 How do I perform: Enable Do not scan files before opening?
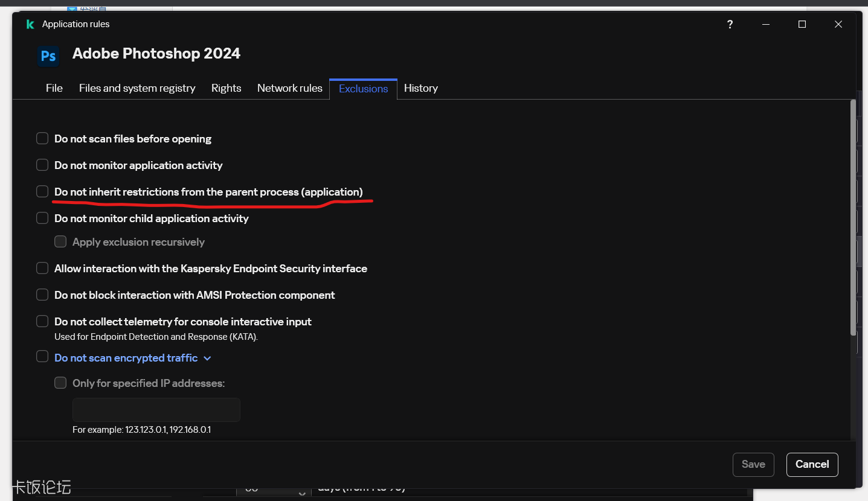(42, 138)
